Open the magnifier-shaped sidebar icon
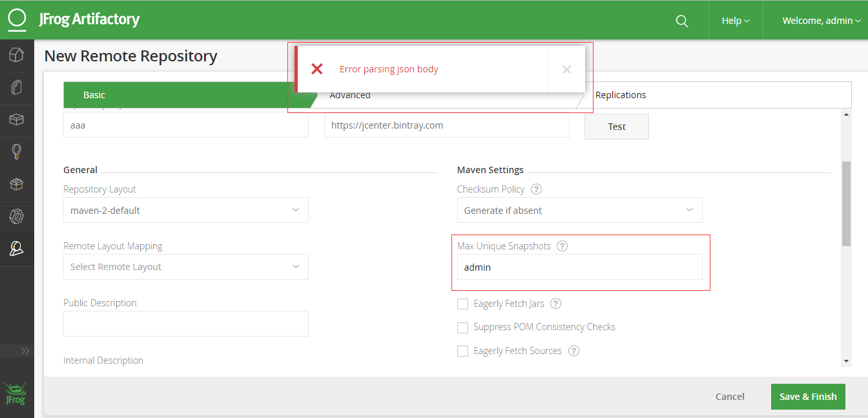Screen dimensions: 868x418 coord(17,152)
